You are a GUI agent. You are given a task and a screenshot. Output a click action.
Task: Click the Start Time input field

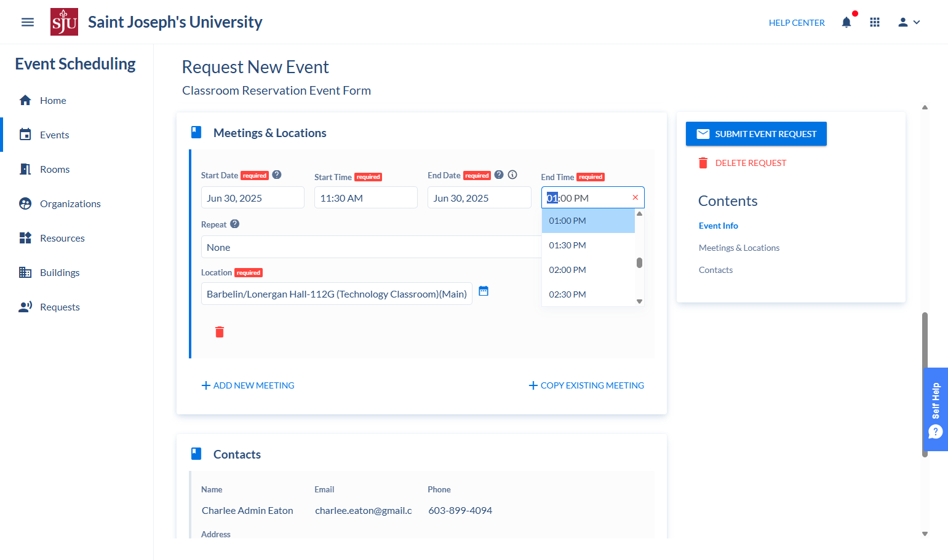[366, 197]
